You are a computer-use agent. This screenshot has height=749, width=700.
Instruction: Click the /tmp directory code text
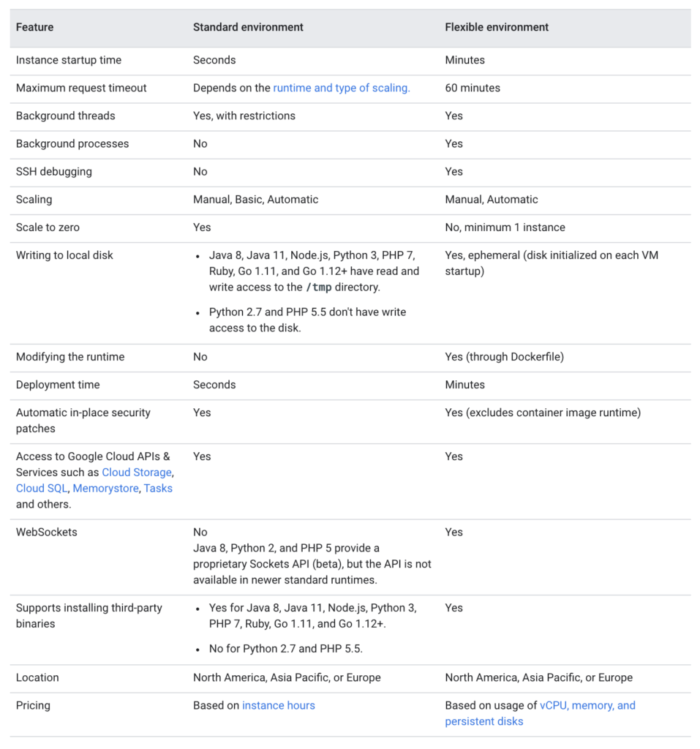point(319,287)
